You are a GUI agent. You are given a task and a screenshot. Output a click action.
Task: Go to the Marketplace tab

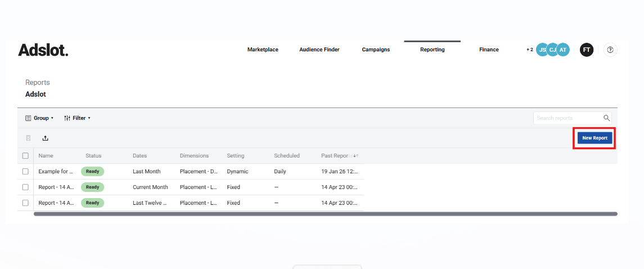point(263,50)
